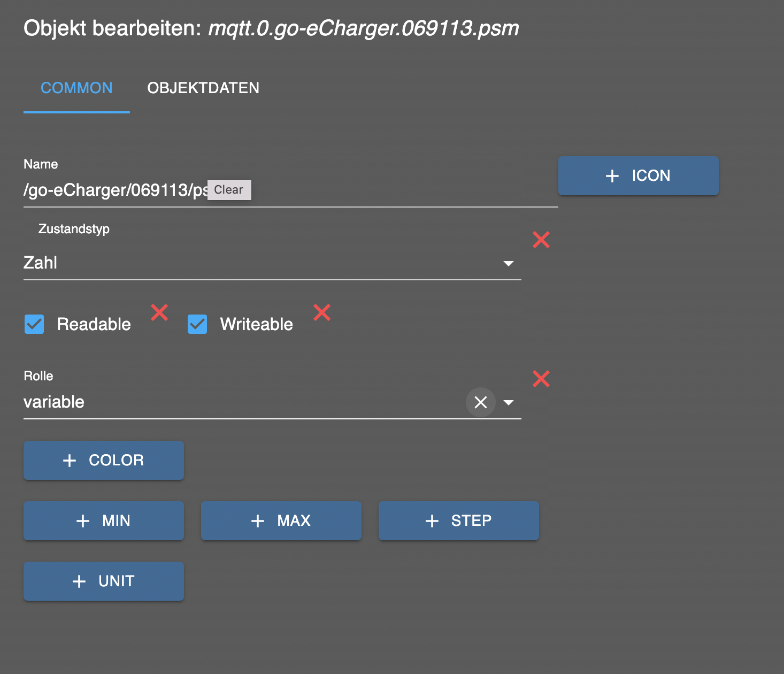
Task: Add a MAX value
Action: (x=281, y=520)
